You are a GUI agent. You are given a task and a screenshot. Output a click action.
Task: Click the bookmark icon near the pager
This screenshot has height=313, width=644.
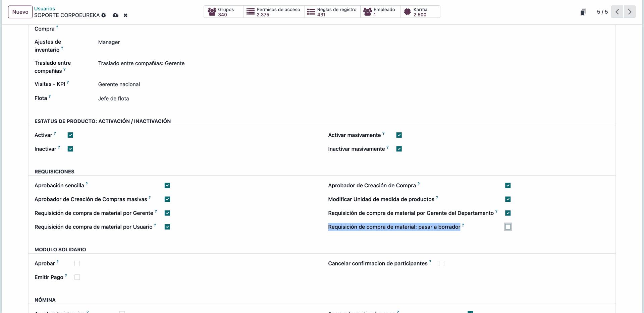[x=583, y=12]
